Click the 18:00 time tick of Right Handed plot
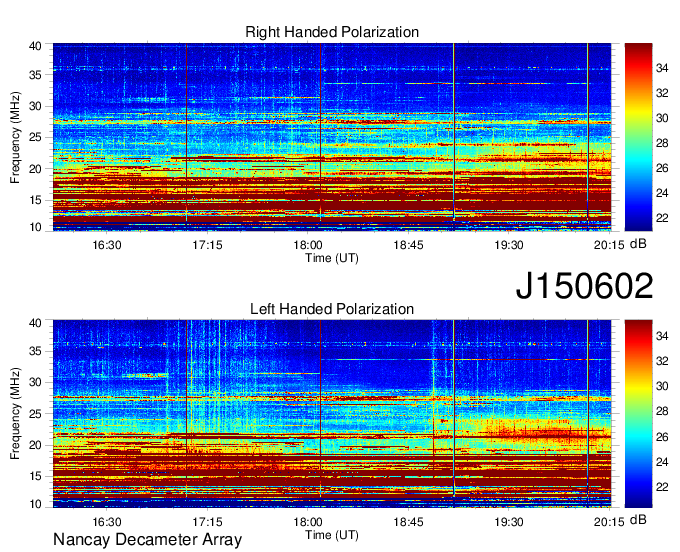Viewport: 680px width, 552px height. click(307, 245)
